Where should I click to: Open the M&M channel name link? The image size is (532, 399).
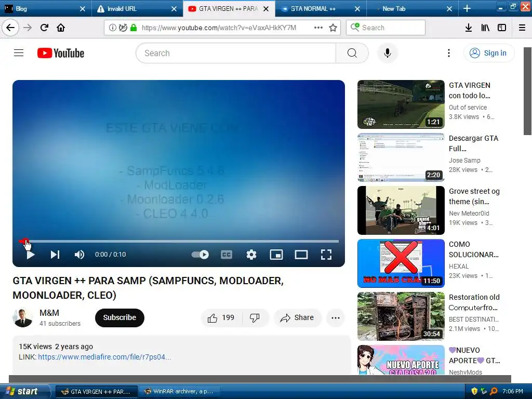(49, 313)
